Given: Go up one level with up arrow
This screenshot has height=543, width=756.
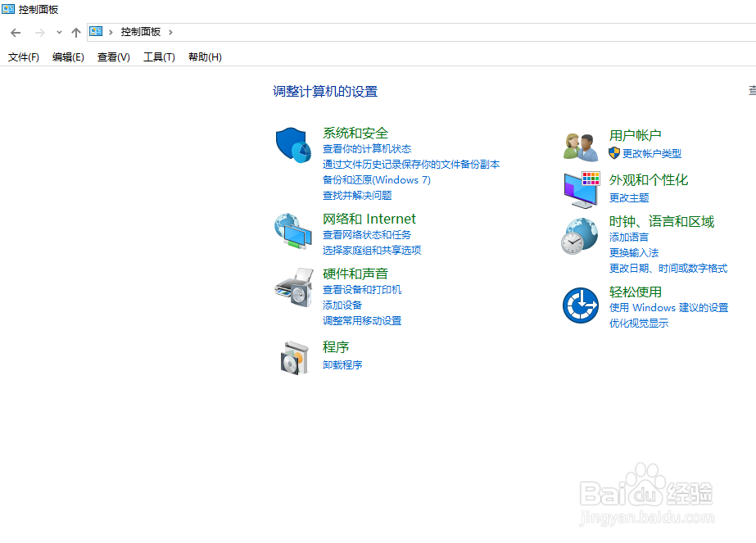Looking at the screenshot, I should [x=75, y=32].
